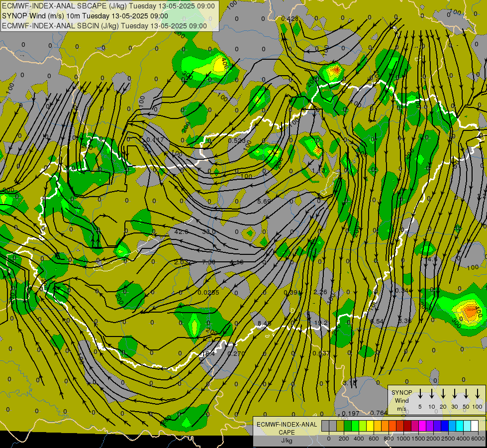The height and width of the screenshot is (448, 487).
Task: Click the 4000 tick label on the color bar
Action: coord(464,439)
